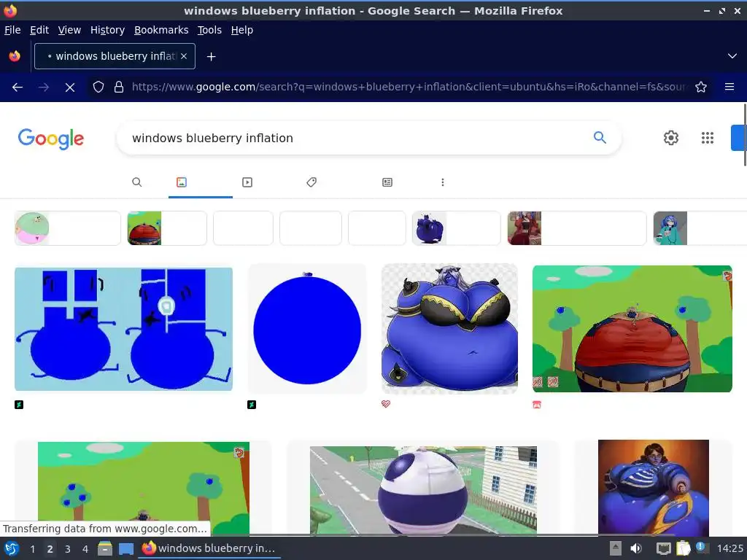Open the removable media tray icon
747x560 pixels.
tap(616, 548)
